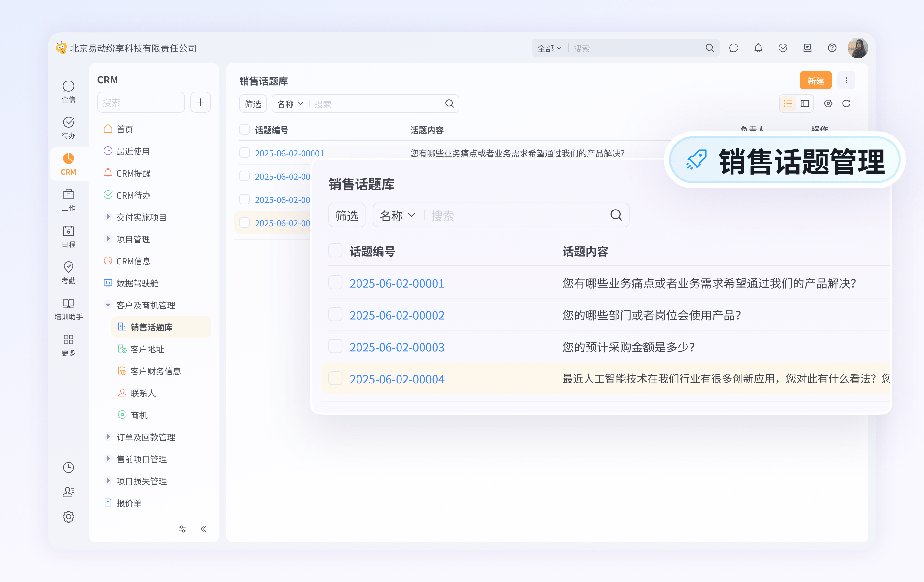Open the 企信 messaging sidebar icon
The width and height of the screenshot is (924, 582).
click(x=68, y=91)
